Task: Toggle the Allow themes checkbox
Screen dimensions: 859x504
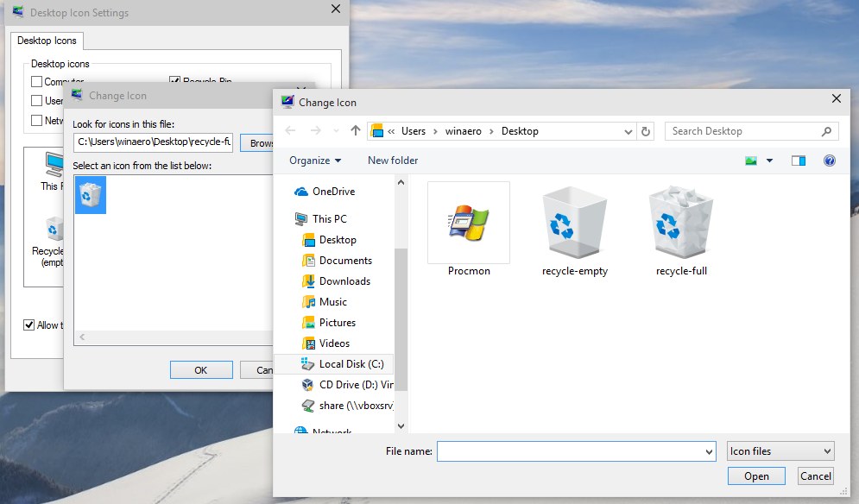Action: point(30,325)
